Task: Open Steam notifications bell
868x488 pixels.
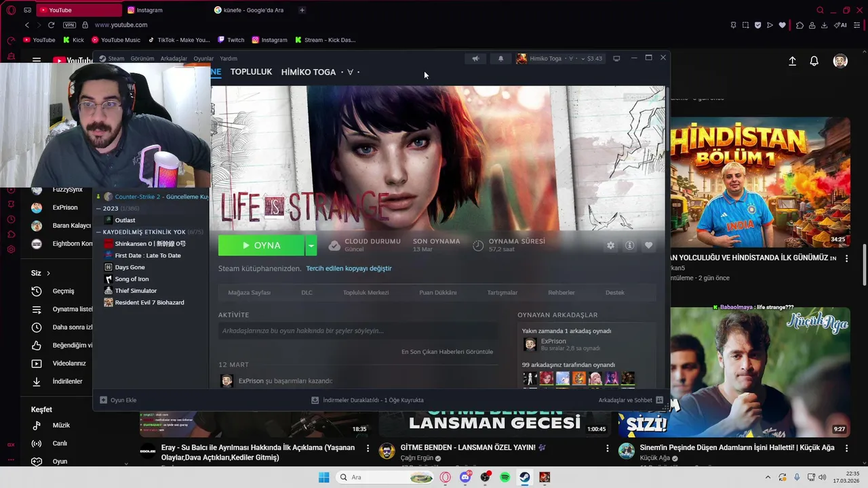Action: [x=501, y=58]
